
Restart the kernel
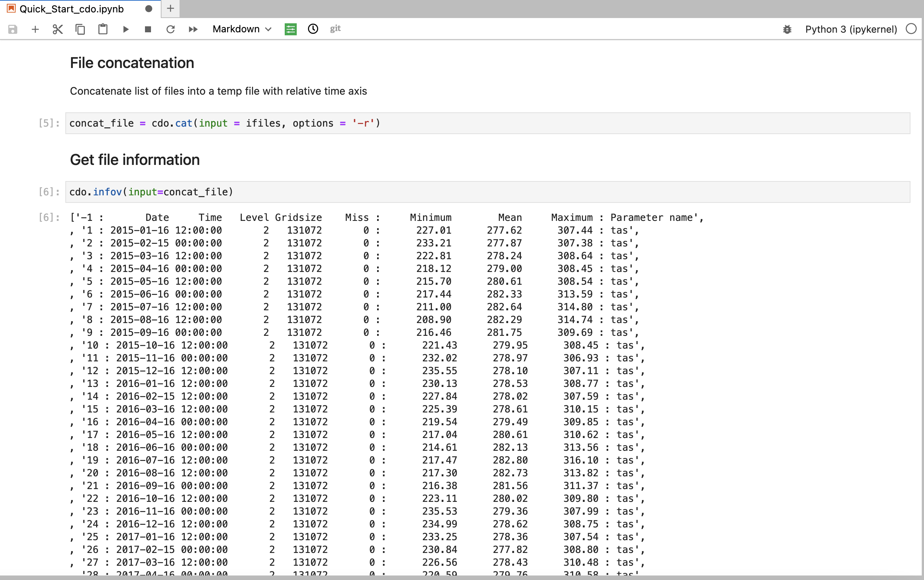click(170, 29)
